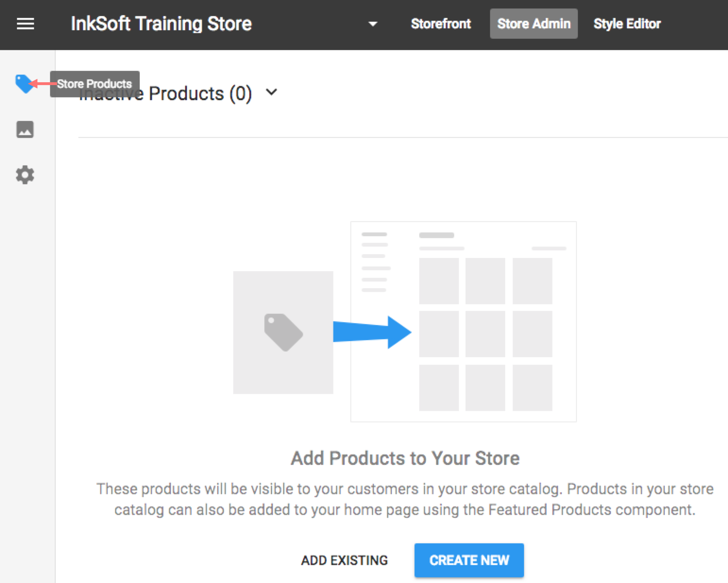This screenshot has height=583, width=728.
Task: Switch to the Storefront tab
Action: click(x=441, y=24)
